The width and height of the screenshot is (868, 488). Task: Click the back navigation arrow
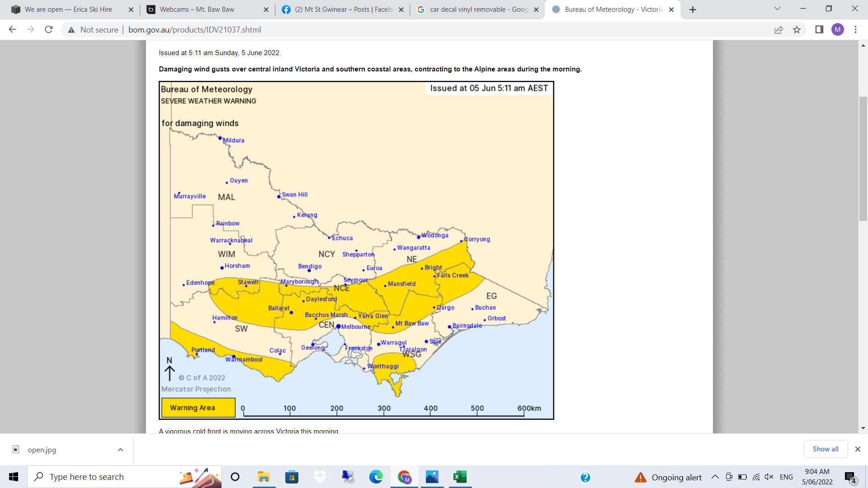12,30
